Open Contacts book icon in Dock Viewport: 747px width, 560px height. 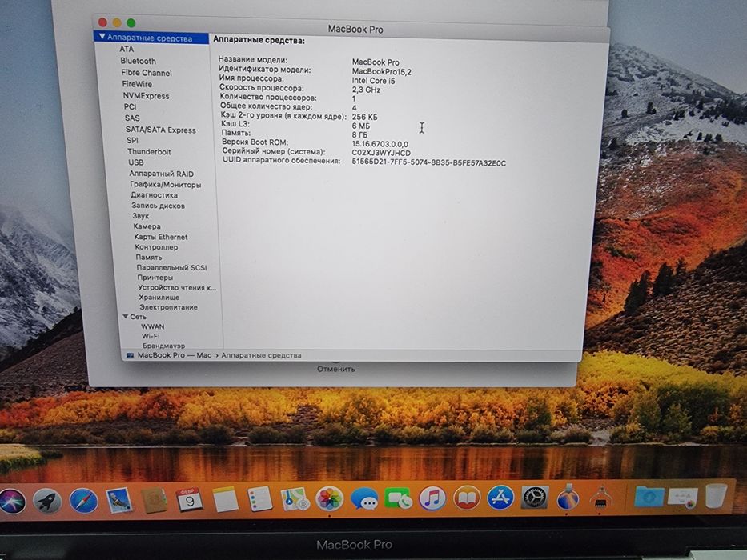pos(154,501)
